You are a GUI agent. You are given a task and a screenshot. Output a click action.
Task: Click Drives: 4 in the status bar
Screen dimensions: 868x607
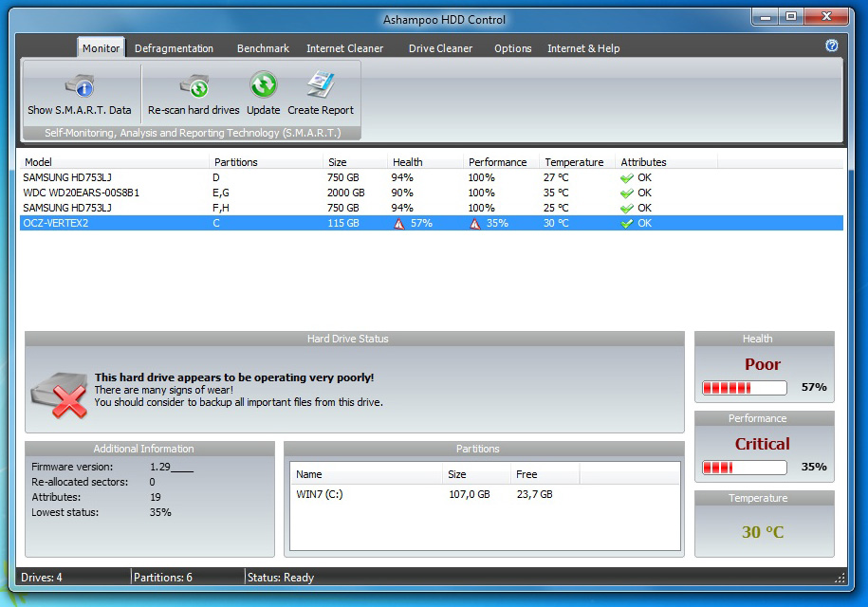42,577
